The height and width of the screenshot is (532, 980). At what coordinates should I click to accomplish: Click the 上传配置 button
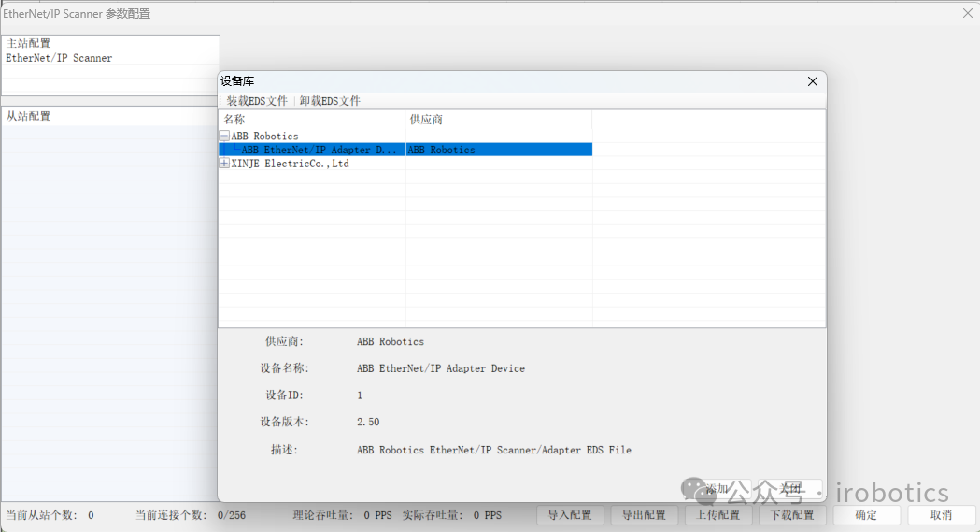[x=718, y=515]
